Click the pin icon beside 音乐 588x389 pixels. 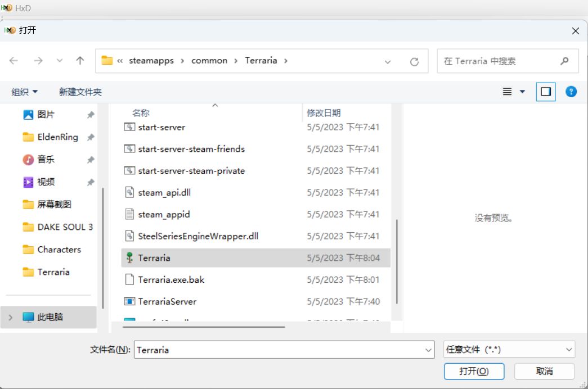pyautogui.click(x=91, y=160)
